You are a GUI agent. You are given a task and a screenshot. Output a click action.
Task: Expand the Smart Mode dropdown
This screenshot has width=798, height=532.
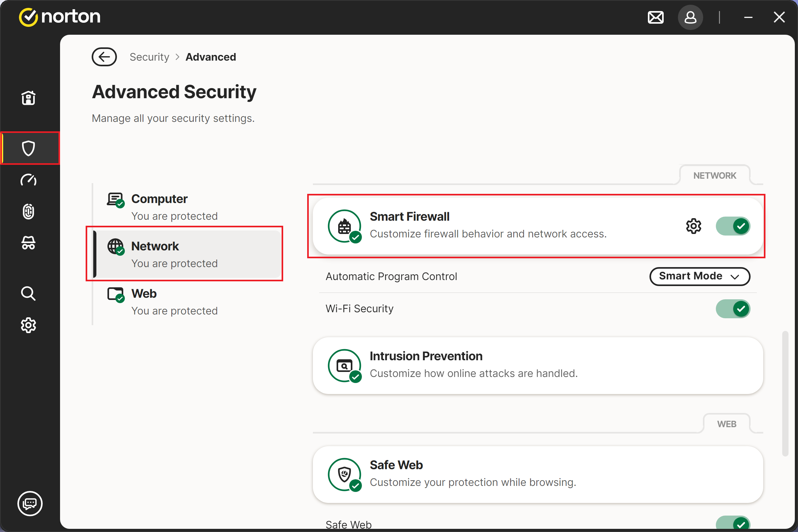[x=699, y=276]
